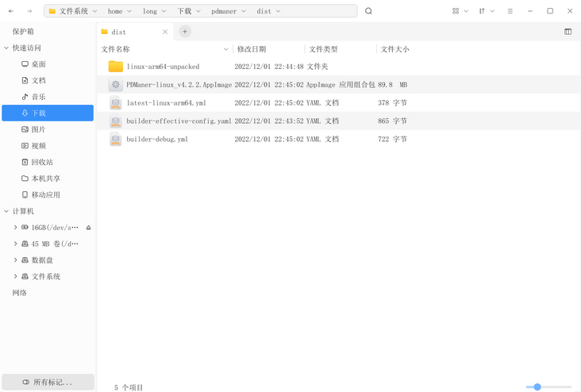Open the search magnifier icon
This screenshot has height=392, width=581.
[368, 11]
